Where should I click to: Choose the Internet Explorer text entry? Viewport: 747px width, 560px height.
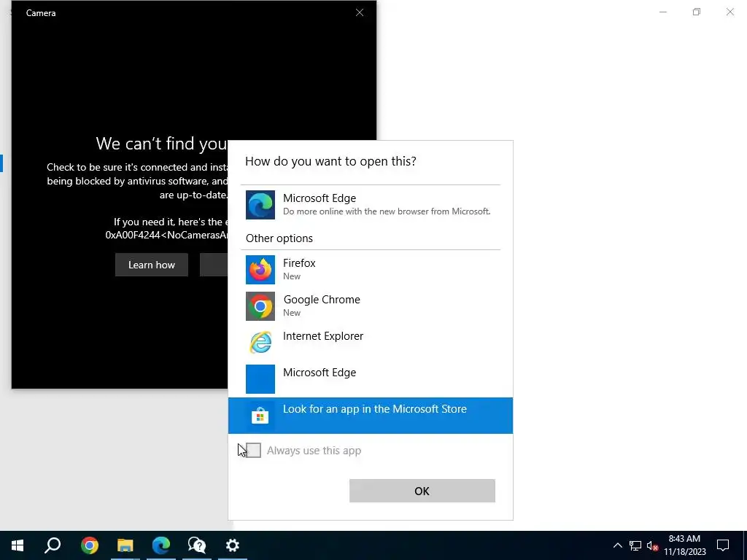point(323,336)
